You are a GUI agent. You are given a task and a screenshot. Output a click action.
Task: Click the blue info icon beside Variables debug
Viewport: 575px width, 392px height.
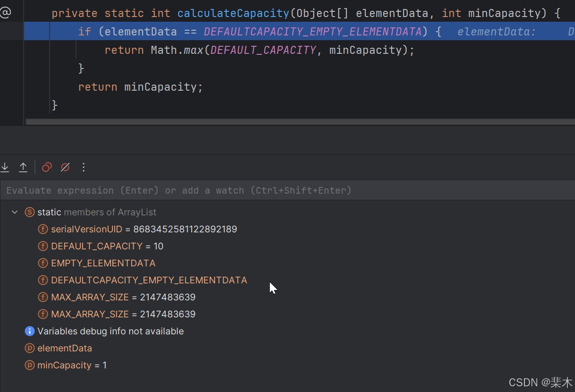30,331
